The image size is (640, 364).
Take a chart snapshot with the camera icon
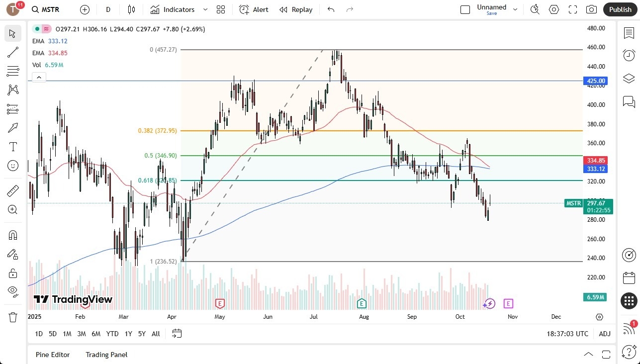(x=591, y=9)
